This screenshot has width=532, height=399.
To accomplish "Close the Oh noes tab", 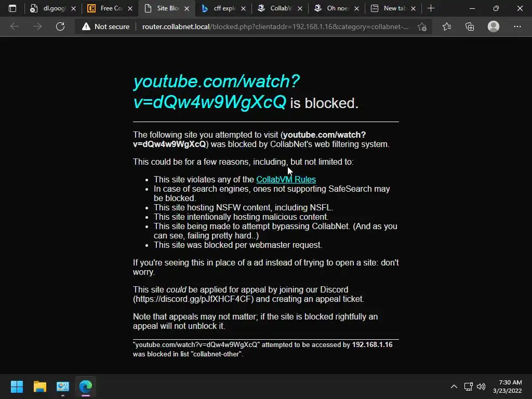I will click(x=356, y=9).
